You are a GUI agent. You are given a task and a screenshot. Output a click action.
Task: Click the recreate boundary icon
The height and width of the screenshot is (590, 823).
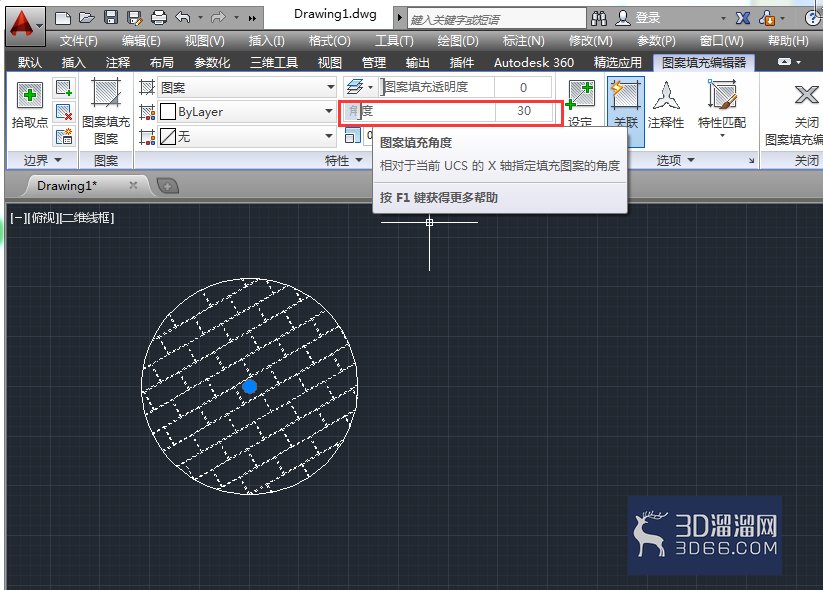coord(64,136)
